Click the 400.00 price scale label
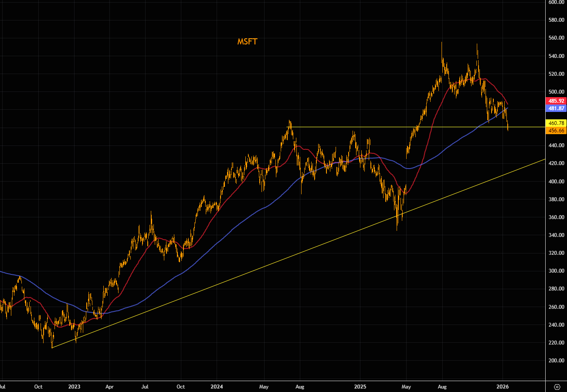 557,181
